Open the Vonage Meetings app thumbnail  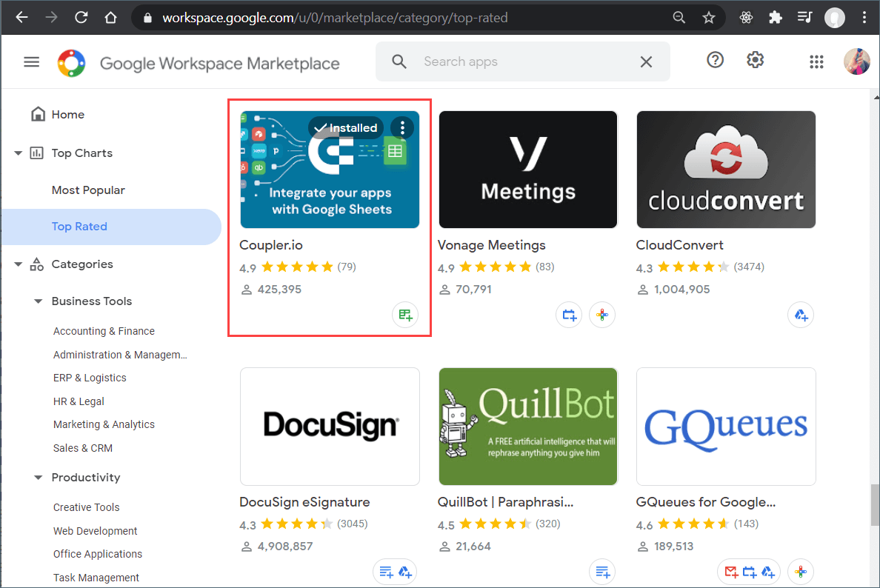click(528, 170)
